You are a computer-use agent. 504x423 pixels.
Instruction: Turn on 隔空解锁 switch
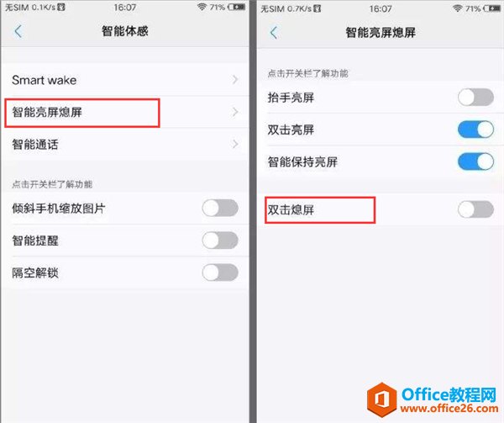(x=220, y=272)
